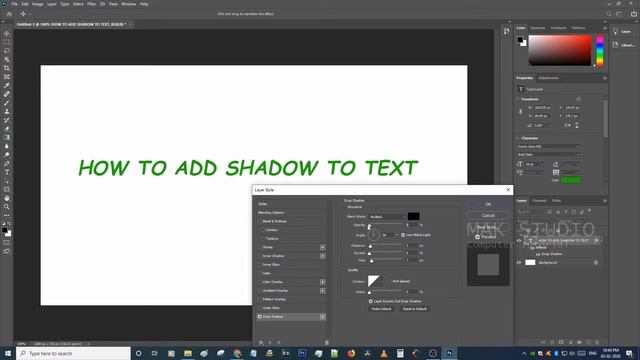Screen dimensions: 640x360
Task: Open the Edit menu
Action: click(x=25, y=4)
